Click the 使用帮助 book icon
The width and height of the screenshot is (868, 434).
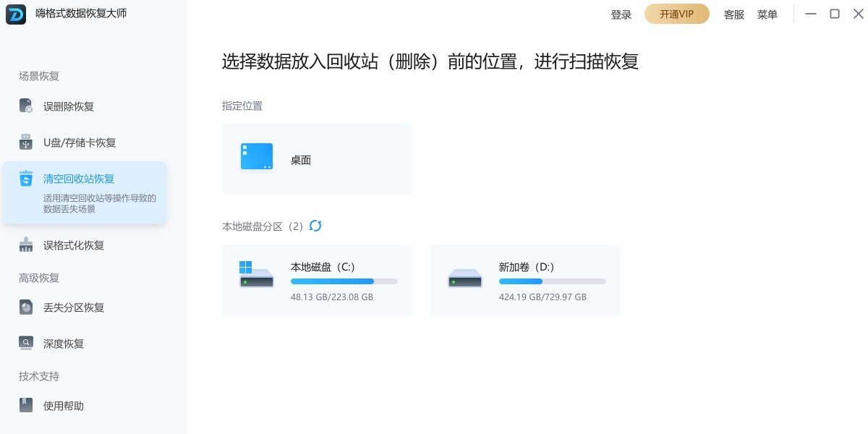coord(26,406)
